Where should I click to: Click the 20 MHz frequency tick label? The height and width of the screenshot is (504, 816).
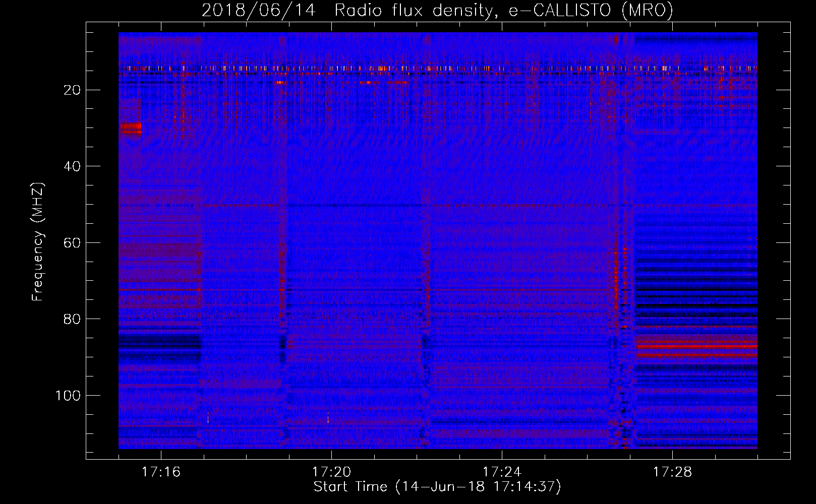click(x=73, y=90)
